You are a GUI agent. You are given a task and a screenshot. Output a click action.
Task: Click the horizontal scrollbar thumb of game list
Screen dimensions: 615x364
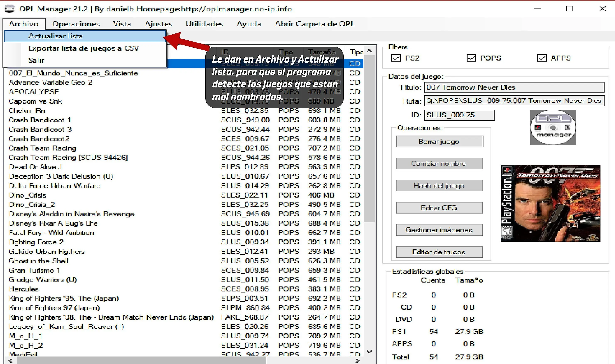click(141, 360)
